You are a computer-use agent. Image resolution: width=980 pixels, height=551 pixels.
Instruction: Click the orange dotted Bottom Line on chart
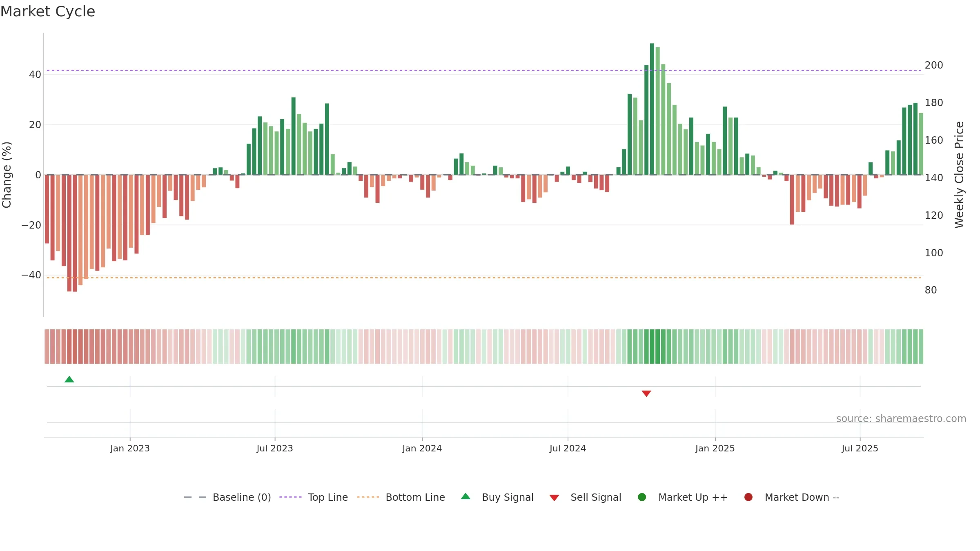[x=484, y=278]
